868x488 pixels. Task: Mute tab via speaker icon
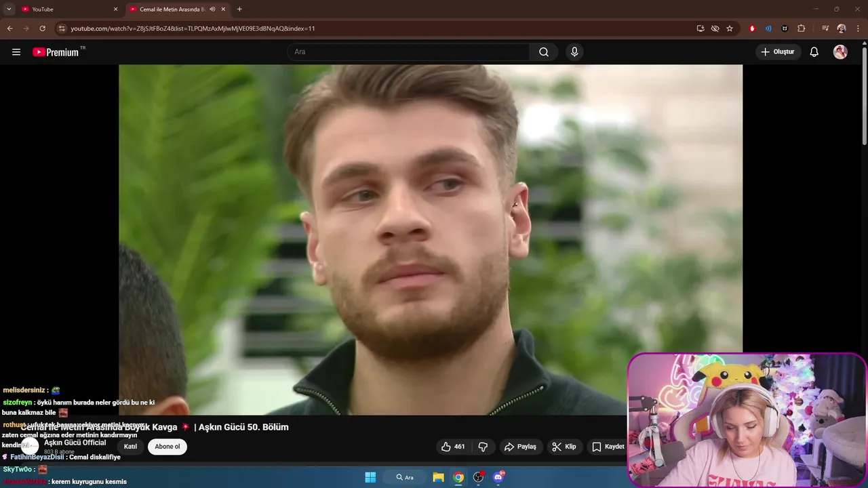tap(212, 9)
